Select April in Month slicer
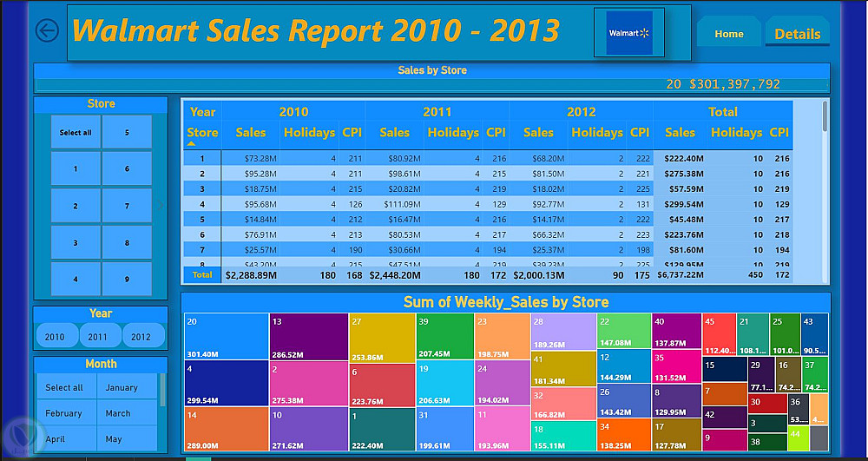The width and height of the screenshot is (868, 461). [67, 439]
